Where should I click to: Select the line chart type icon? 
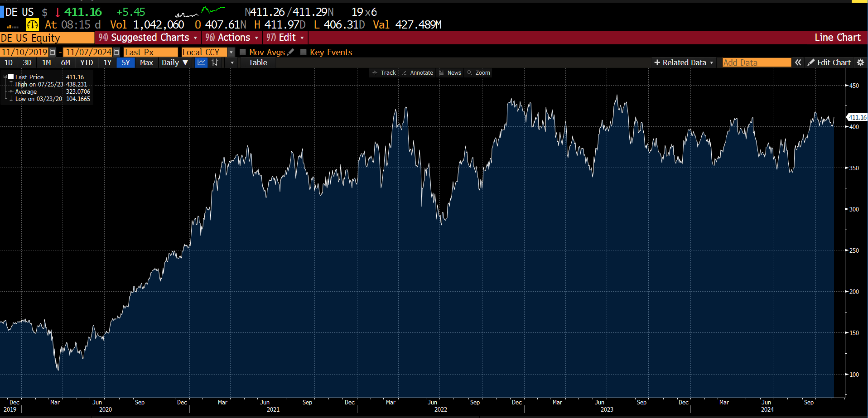coord(201,62)
